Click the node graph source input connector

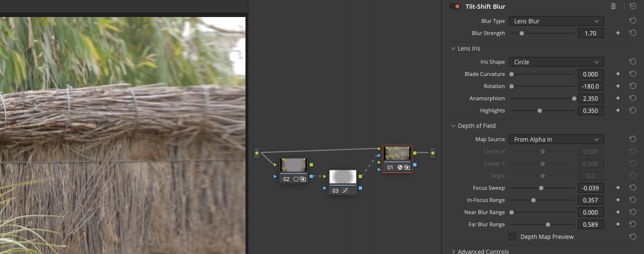click(257, 153)
